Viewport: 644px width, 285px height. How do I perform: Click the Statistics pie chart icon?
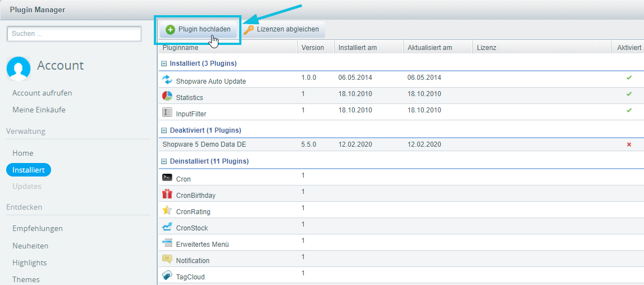167,96
